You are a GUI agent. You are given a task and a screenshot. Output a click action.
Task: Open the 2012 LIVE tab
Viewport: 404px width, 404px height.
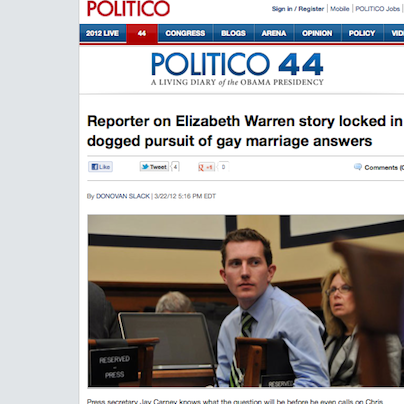pyautogui.click(x=103, y=33)
